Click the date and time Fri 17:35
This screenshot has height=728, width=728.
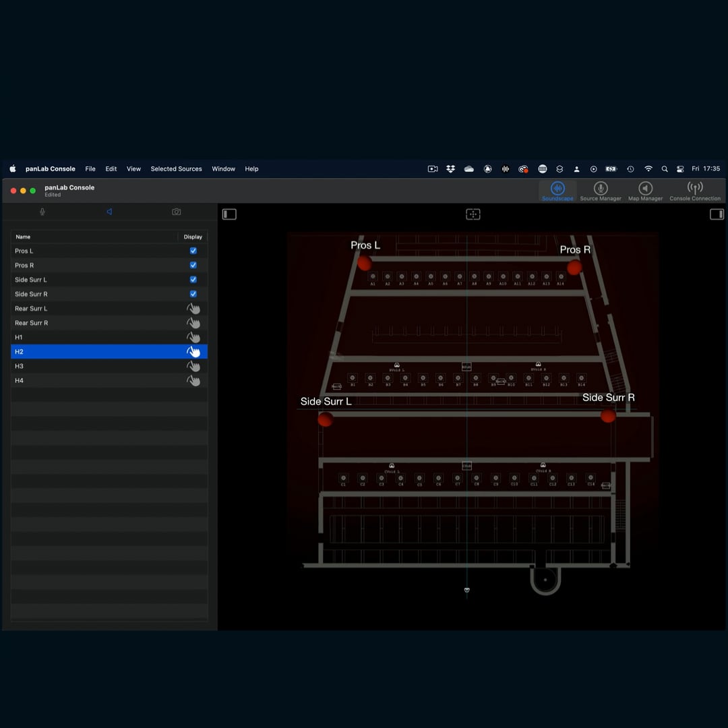click(x=706, y=169)
